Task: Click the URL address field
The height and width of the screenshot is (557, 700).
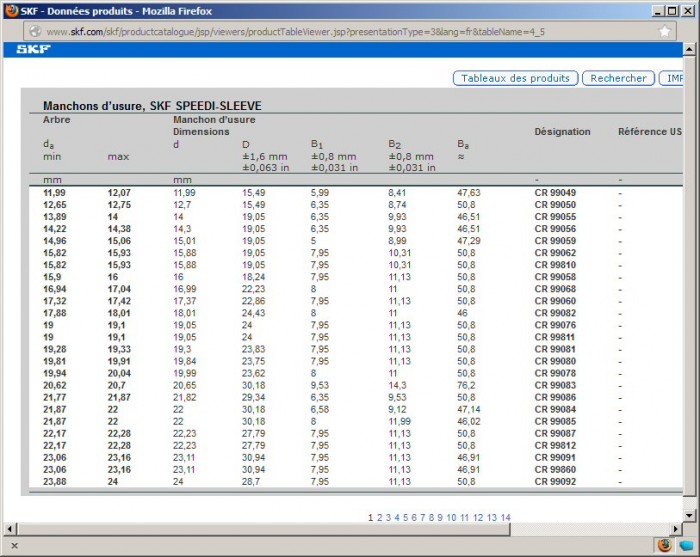Action: [x=340, y=31]
